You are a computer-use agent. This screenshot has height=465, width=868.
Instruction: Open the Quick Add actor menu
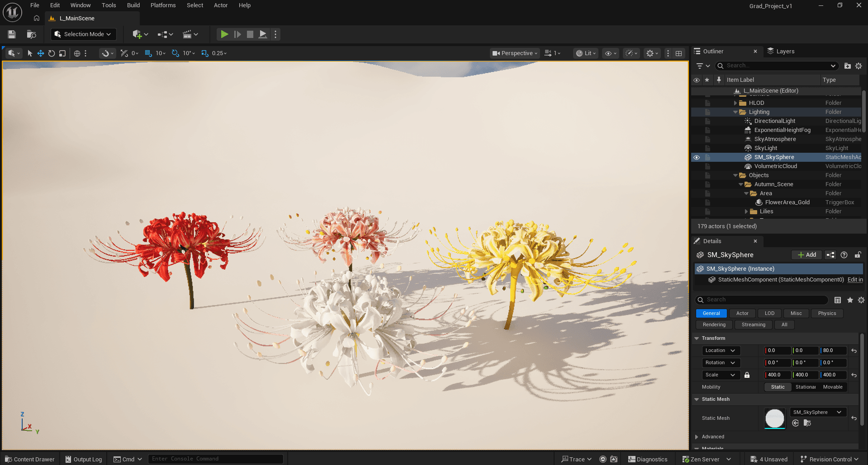point(138,34)
